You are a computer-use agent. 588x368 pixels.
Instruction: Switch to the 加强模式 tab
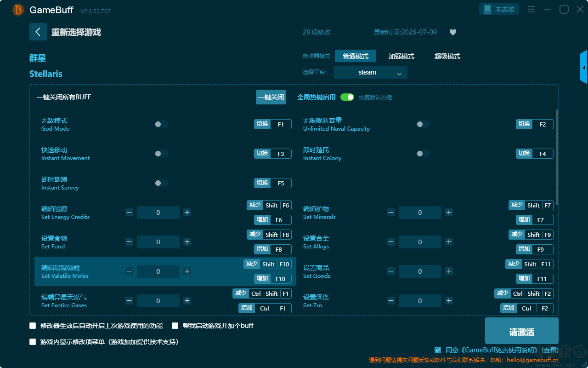[x=401, y=56]
